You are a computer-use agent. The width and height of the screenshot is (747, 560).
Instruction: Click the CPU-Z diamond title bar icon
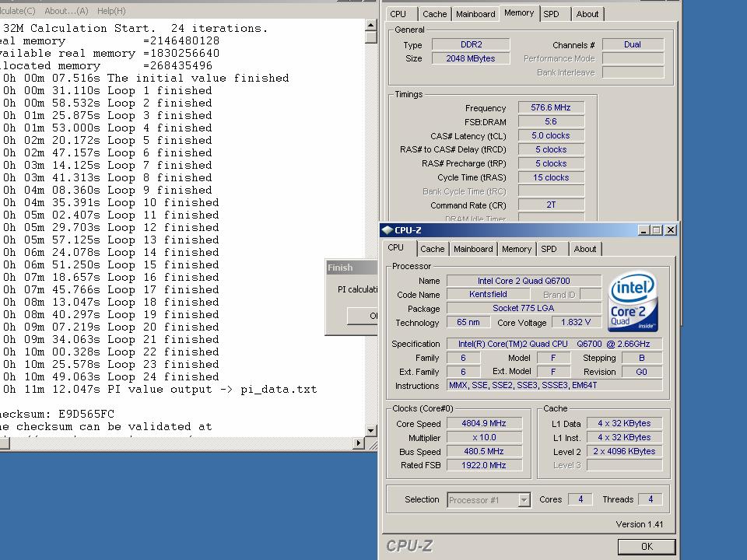click(x=387, y=230)
